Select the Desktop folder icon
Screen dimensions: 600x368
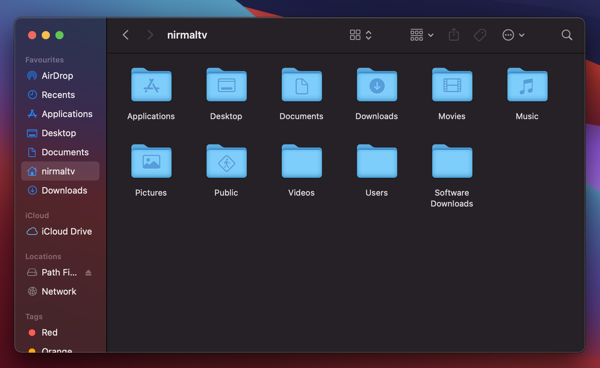coord(227,85)
